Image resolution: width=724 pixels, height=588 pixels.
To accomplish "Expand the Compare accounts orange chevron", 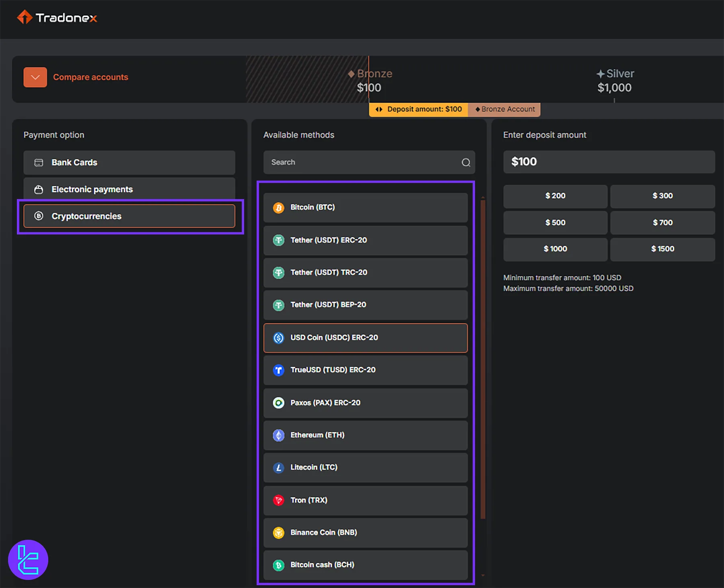I will [x=35, y=77].
